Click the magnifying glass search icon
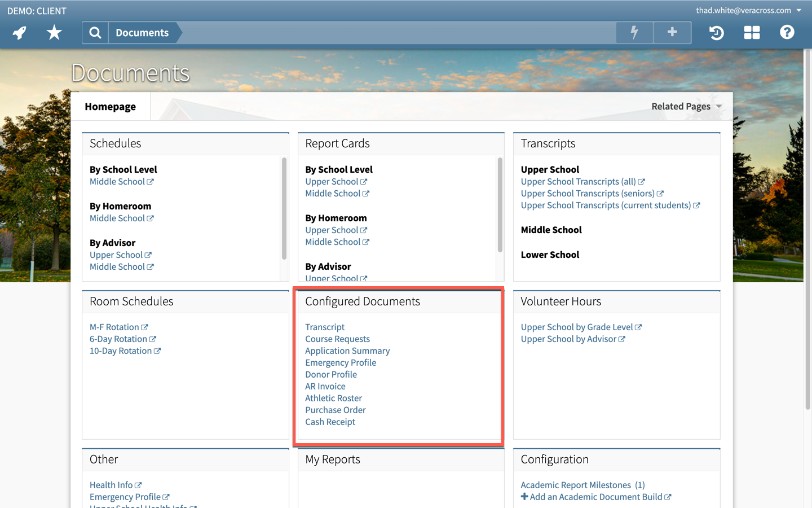This screenshot has height=508, width=812. point(95,33)
